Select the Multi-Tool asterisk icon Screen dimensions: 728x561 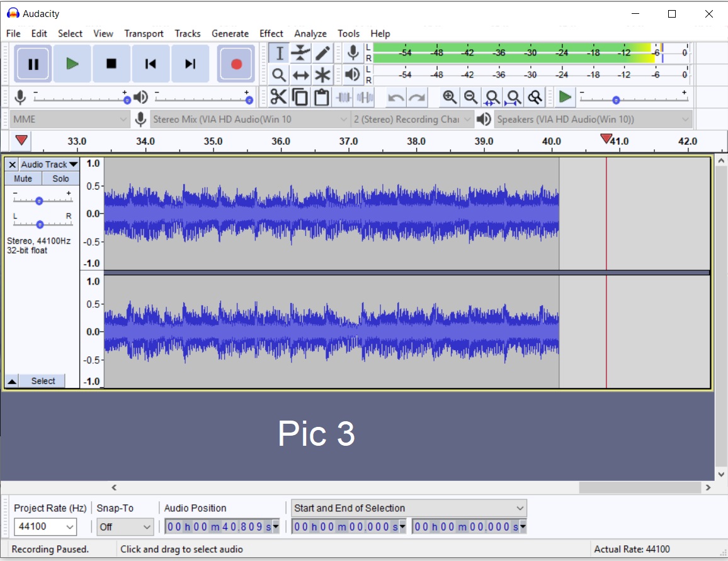(x=322, y=75)
